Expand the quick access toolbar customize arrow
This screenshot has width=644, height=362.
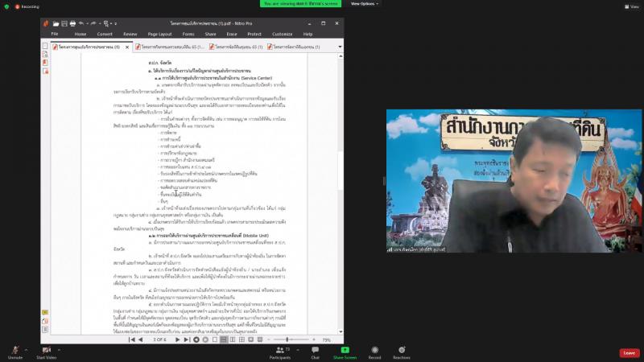[116, 24]
